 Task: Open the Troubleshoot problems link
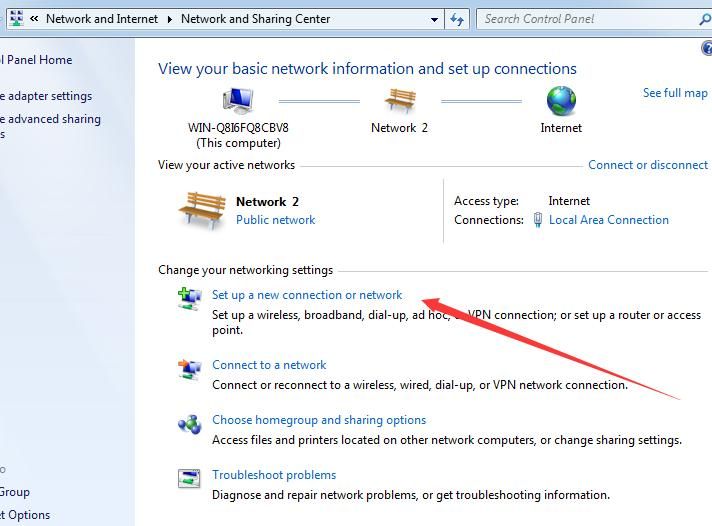click(274, 475)
